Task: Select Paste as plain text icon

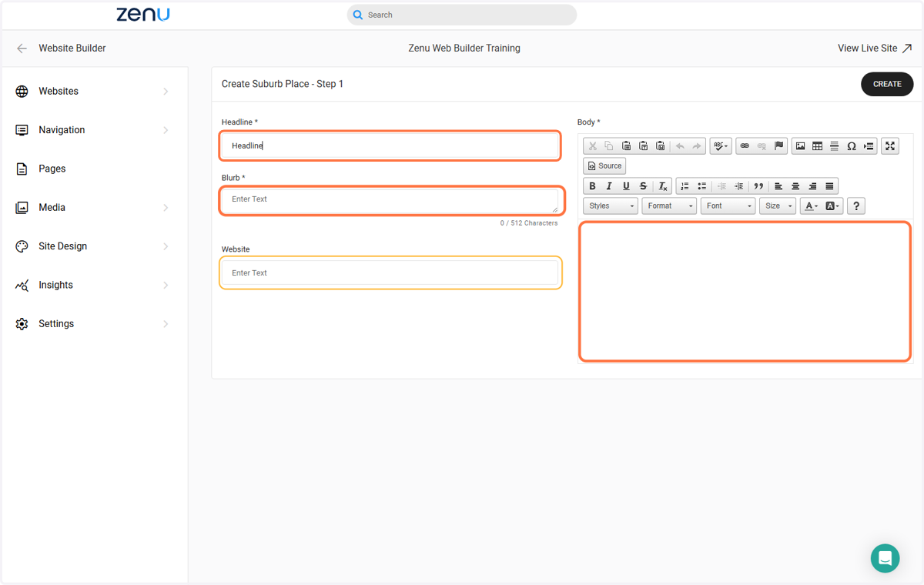Action: pos(643,146)
